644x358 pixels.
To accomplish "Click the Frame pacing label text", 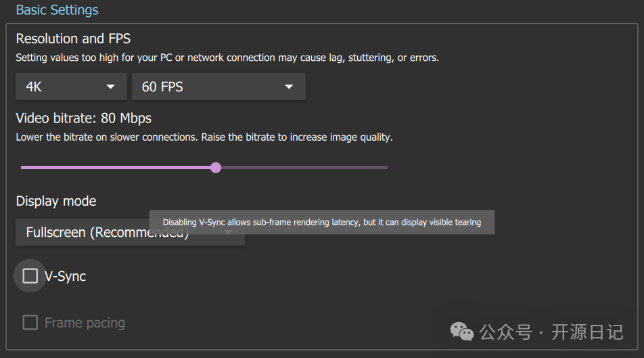I will [x=85, y=323].
